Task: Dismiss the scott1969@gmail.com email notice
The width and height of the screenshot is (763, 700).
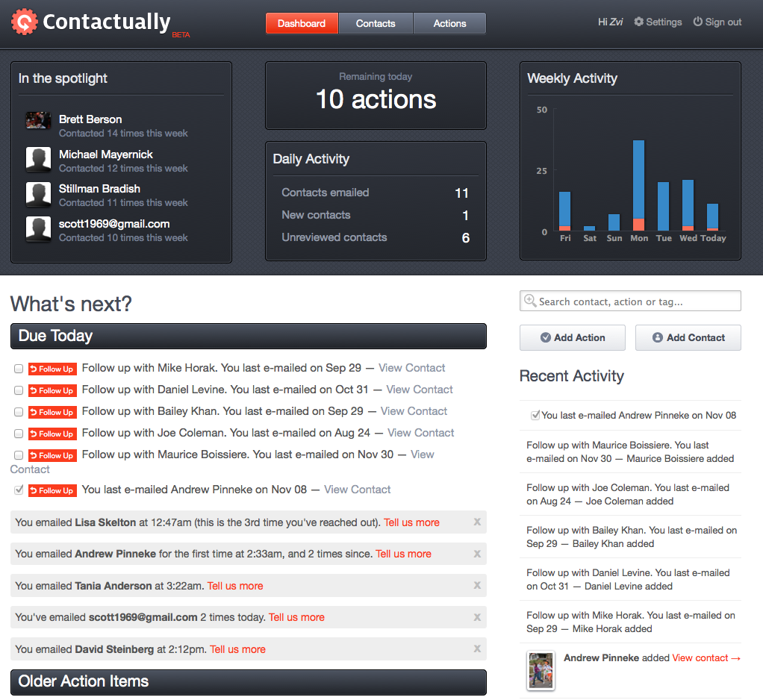Action: click(477, 617)
